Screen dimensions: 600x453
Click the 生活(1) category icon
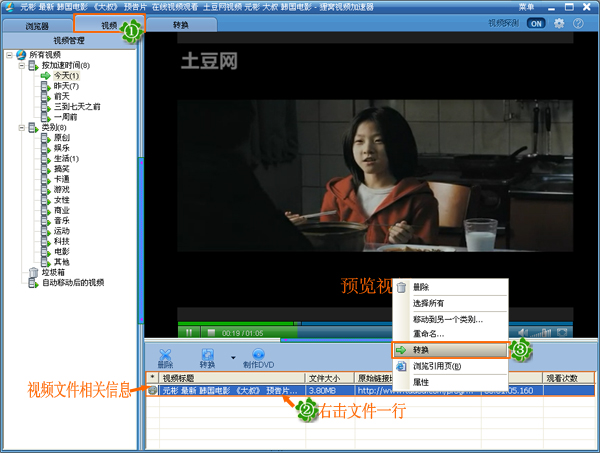[46, 159]
